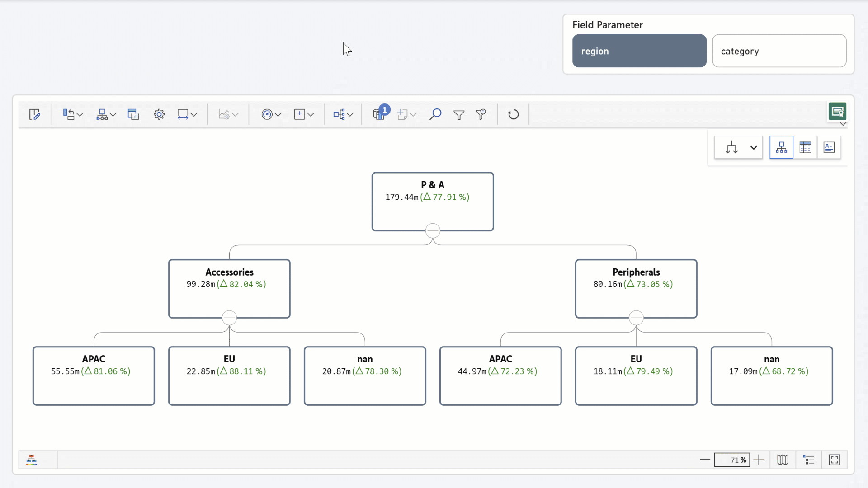The image size is (868, 488).
Task: Open data cube icon with badge
Action: pos(379,114)
